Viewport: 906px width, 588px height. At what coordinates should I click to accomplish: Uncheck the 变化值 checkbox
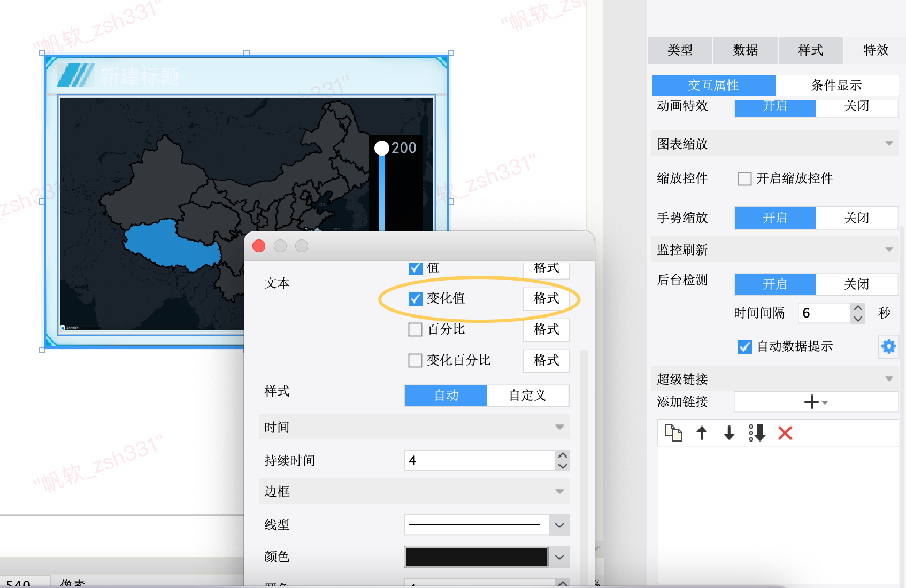coord(416,298)
